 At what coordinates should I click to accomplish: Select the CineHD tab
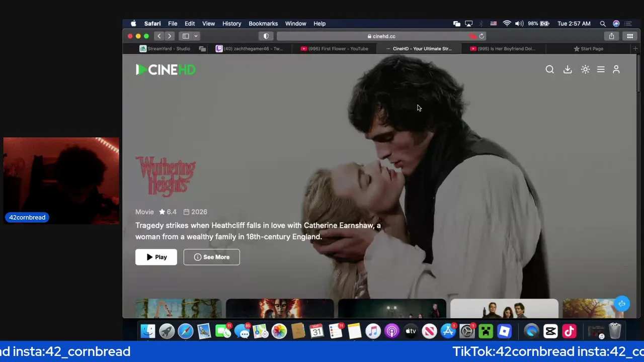point(419,49)
